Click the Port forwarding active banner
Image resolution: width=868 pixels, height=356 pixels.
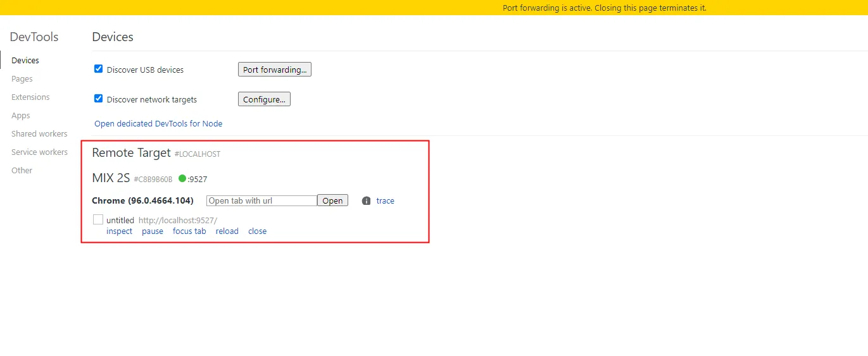pyautogui.click(x=434, y=8)
